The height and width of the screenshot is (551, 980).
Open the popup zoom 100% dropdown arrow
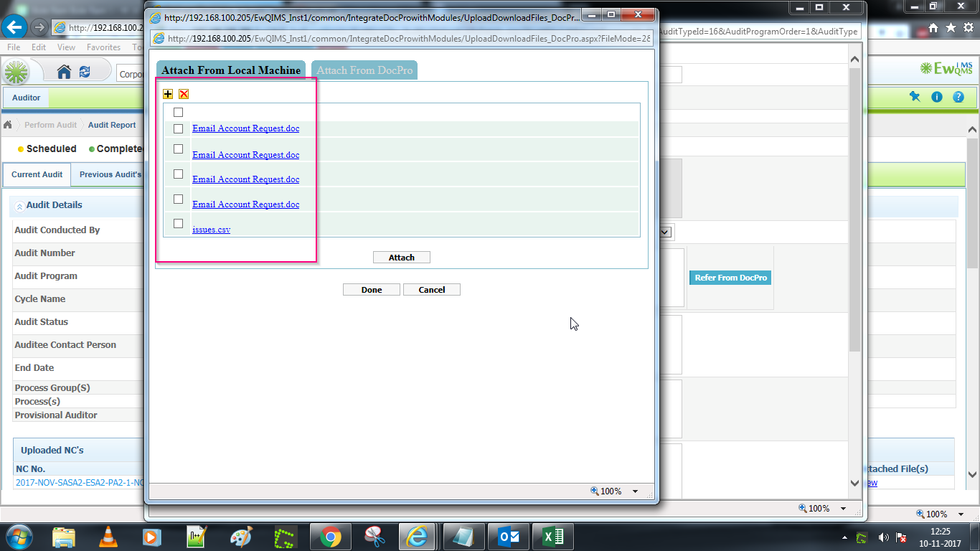pyautogui.click(x=635, y=491)
